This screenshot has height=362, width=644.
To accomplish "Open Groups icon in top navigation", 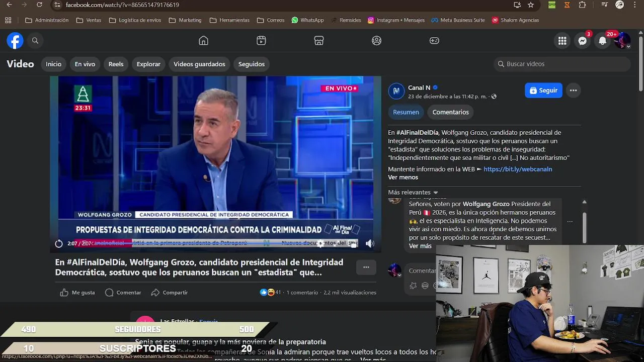I will (377, 41).
